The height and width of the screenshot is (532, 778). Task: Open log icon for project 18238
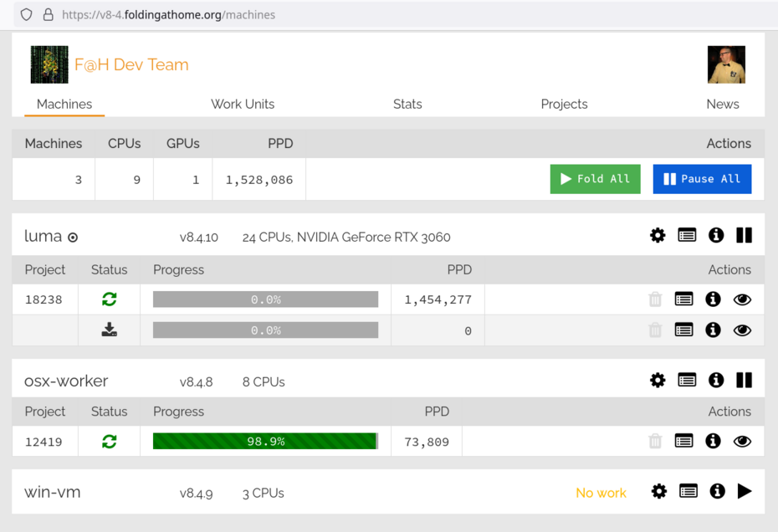coord(683,299)
